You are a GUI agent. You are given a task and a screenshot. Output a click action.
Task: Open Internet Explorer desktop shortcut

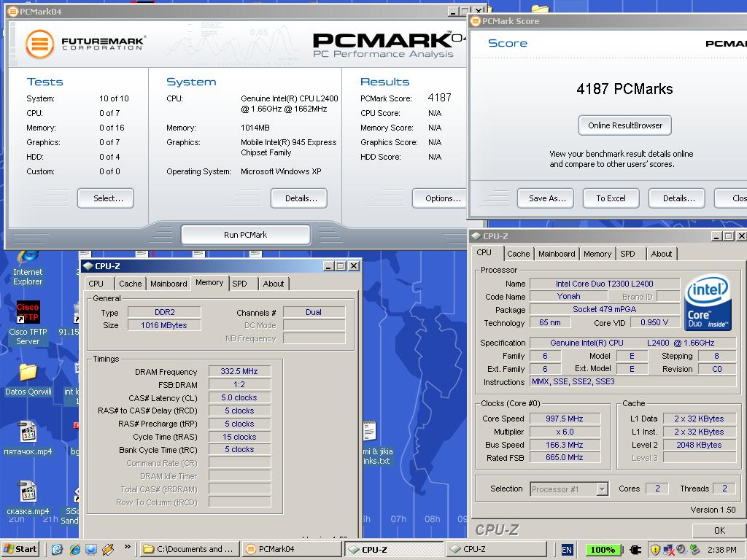point(27,268)
